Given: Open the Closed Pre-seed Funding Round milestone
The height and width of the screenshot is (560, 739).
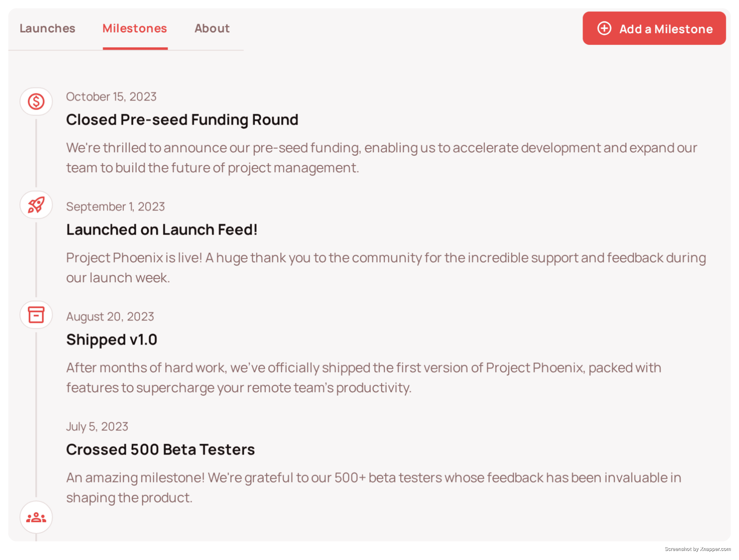Looking at the screenshot, I should click(x=182, y=119).
